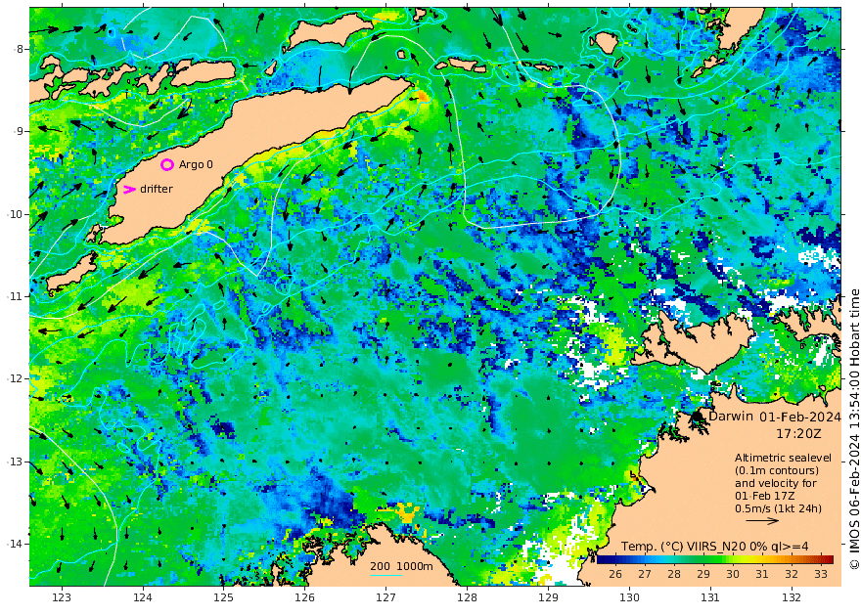Click longitude axis label 131
861x616 pixels.
(x=710, y=597)
